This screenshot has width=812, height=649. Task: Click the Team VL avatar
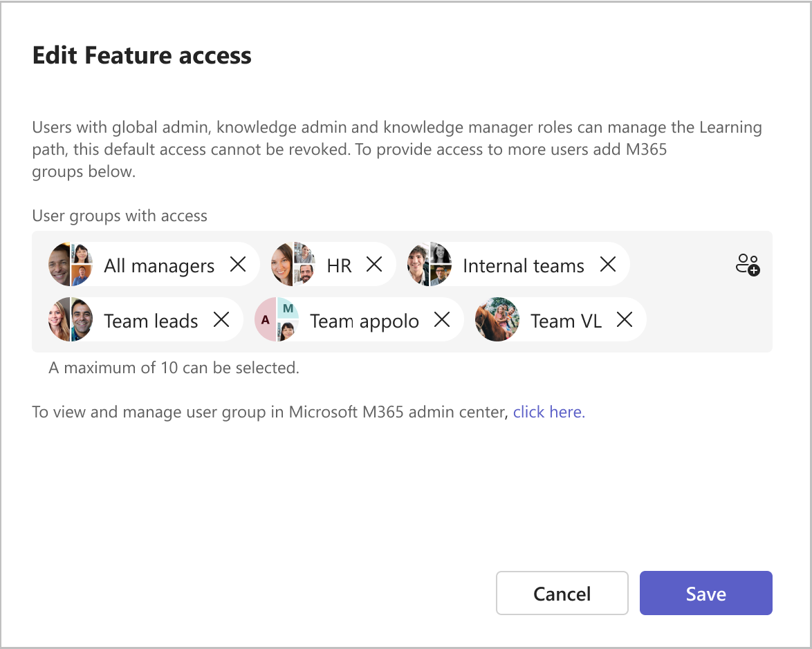[x=497, y=319]
